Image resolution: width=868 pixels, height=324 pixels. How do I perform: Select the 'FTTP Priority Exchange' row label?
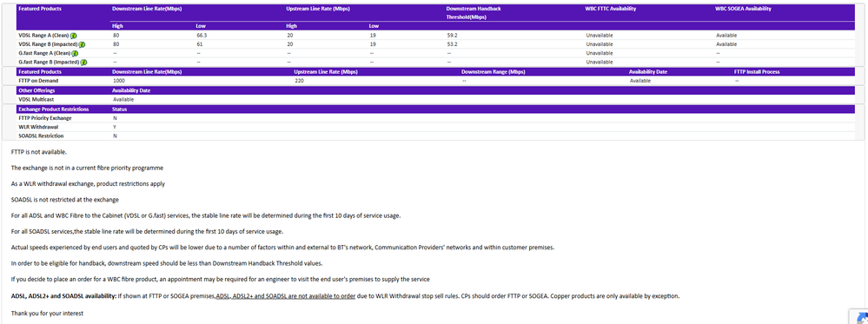coord(45,118)
